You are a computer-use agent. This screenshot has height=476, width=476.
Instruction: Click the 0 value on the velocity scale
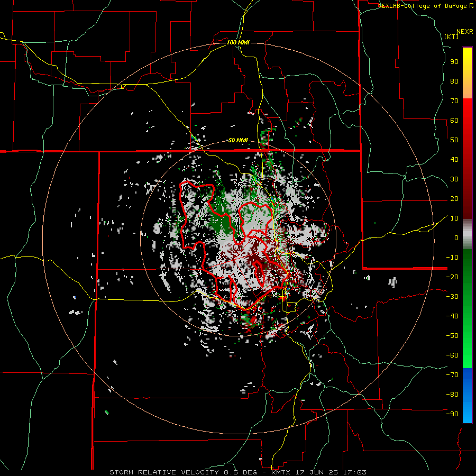tap(456, 237)
